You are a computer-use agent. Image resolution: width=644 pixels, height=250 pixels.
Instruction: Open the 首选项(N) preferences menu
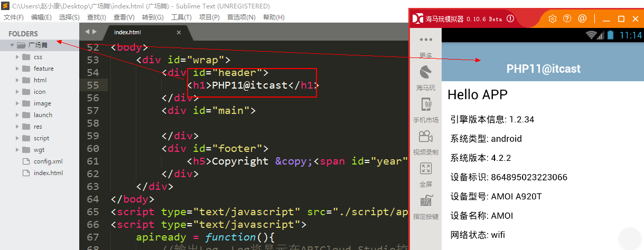point(241,17)
